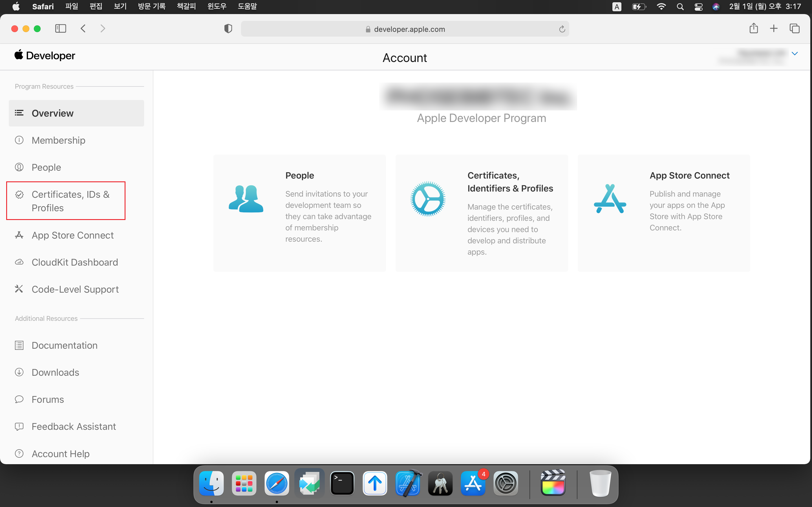This screenshot has width=812, height=507.
Task: Open CloudKit Dashboard from sidebar
Action: click(74, 262)
